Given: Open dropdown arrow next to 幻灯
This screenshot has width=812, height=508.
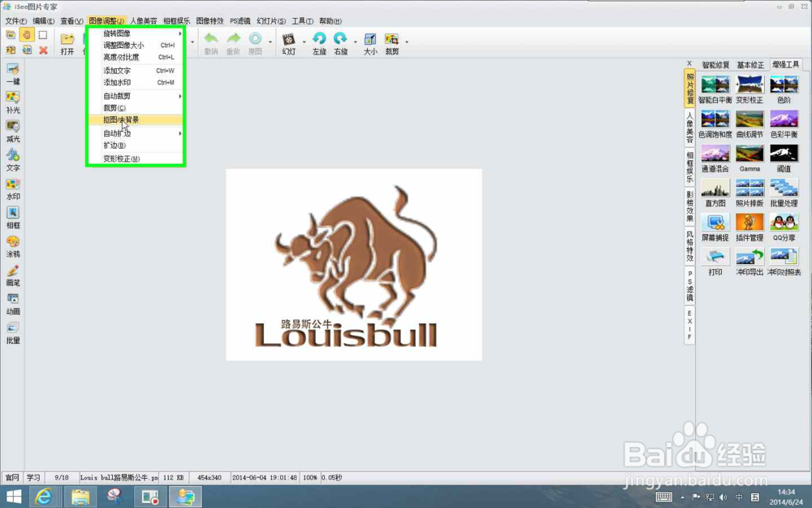Looking at the screenshot, I should (304, 41).
